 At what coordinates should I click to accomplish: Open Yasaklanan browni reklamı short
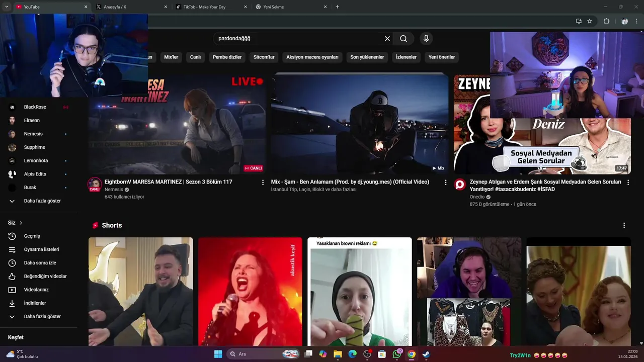[360, 292]
